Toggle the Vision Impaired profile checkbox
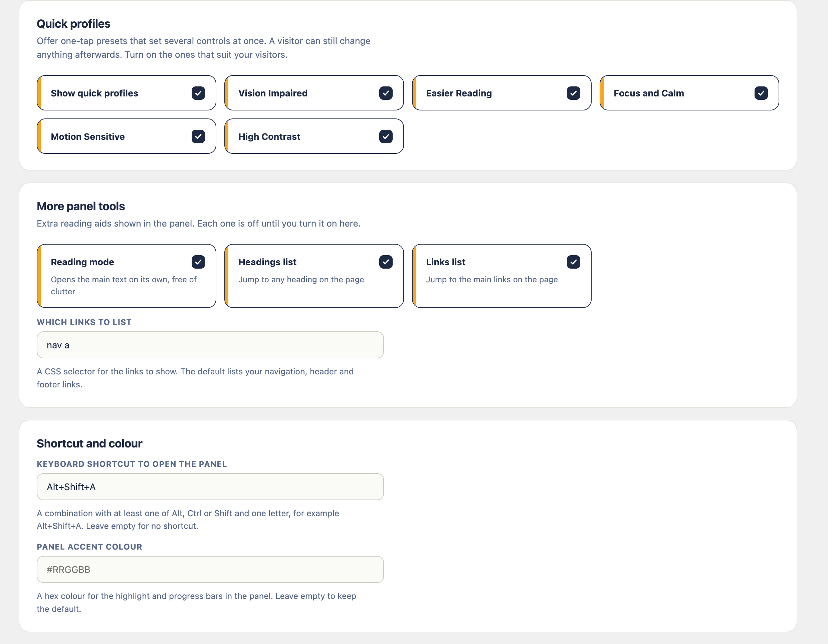Image resolution: width=828 pixels, height=644 pixels. coord(386,93)
